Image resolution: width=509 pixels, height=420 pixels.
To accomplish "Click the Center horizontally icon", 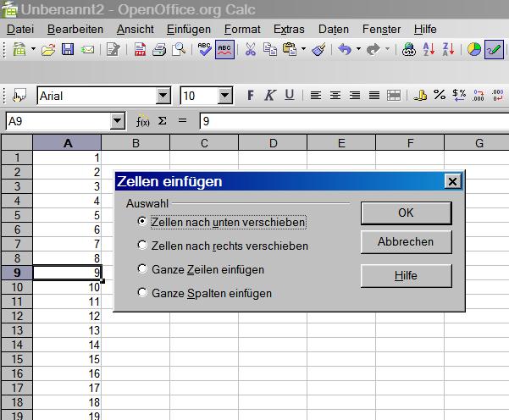I will pos(335,96).
